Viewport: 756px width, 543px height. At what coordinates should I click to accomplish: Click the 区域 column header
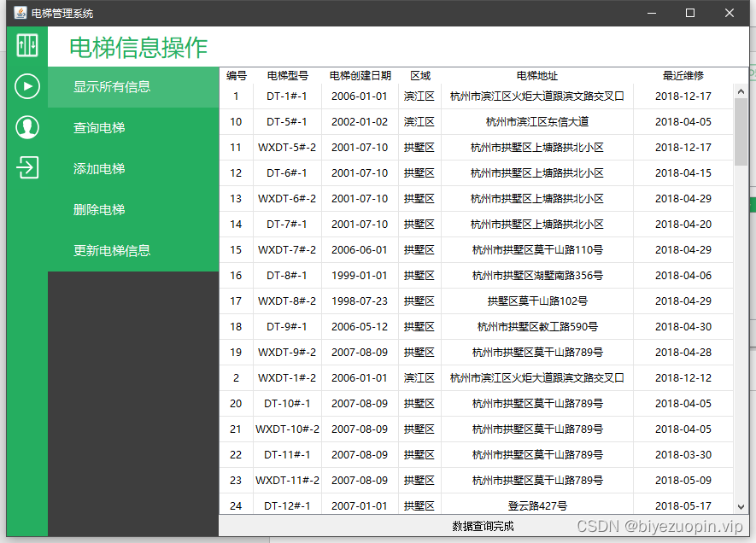[x=419, y=75]
